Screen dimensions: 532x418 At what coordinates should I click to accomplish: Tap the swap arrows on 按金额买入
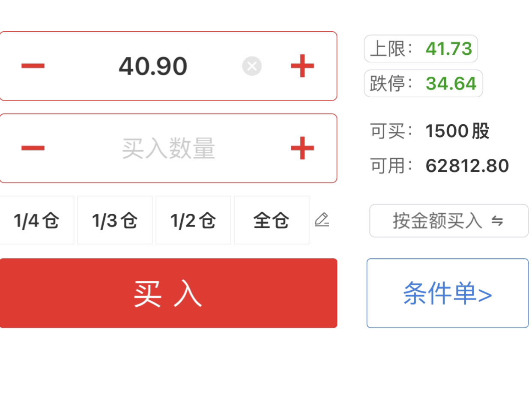(497, 221)
